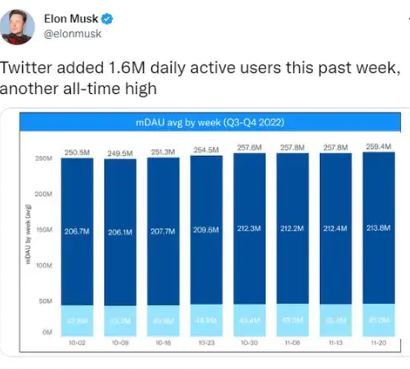410x369 pixels.
Task: Select the 254.5M total above the 10-23 bar
Action: point(206,150)
